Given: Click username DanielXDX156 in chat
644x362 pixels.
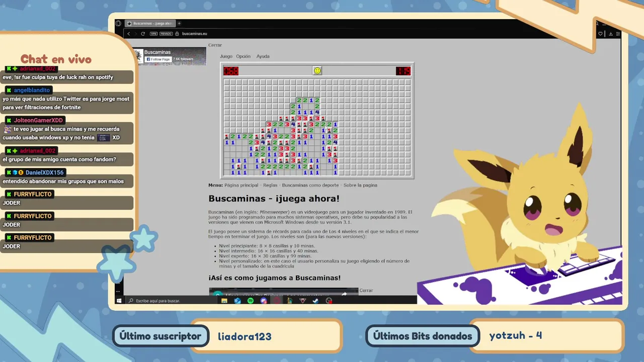Looking at the screenshot, I should tap(45, 172).
